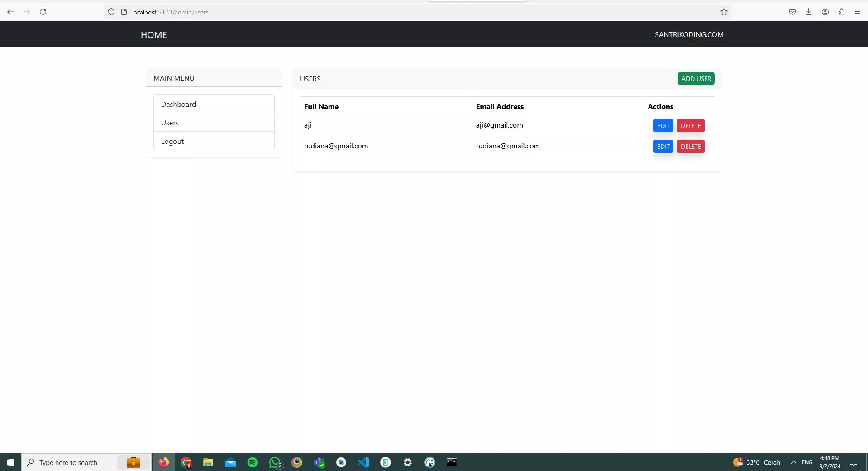Open the notification center icon

point(854,462)
